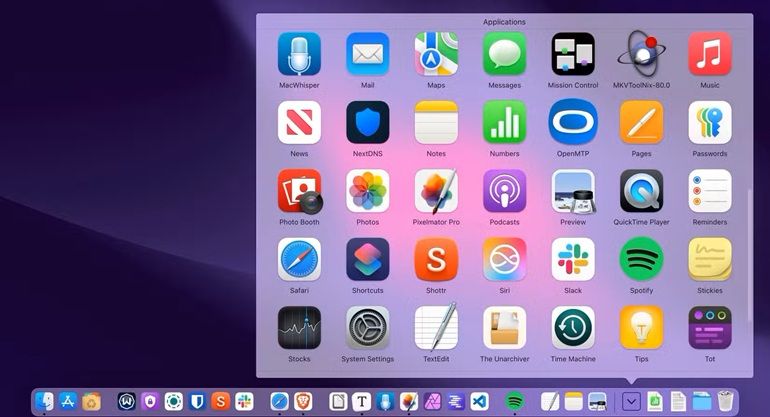The height and width of the screenshot is (417, 770).
Task: Open TextEdit from the Dock
Action: 550,401
